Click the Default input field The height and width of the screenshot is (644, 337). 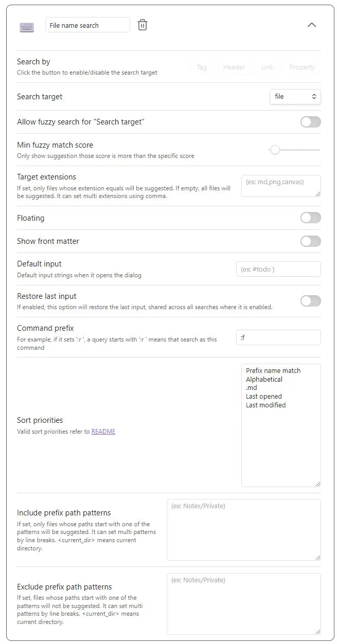278,269
